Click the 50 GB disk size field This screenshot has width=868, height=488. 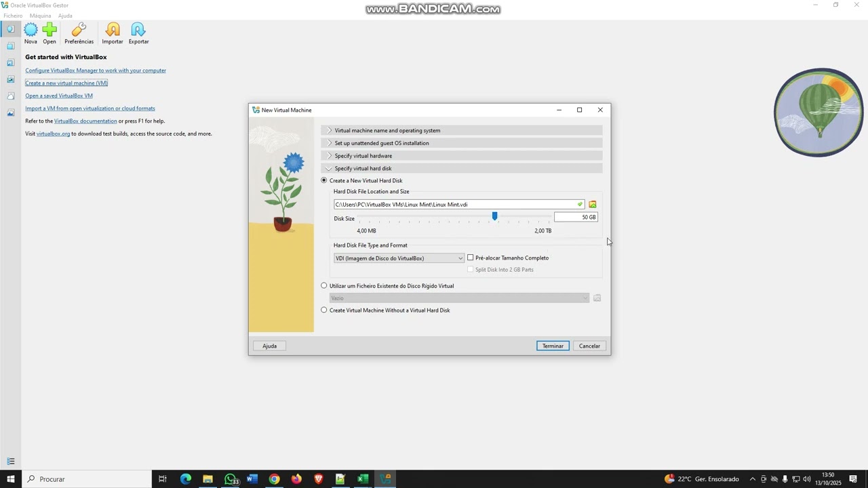(x=576, y=218)
